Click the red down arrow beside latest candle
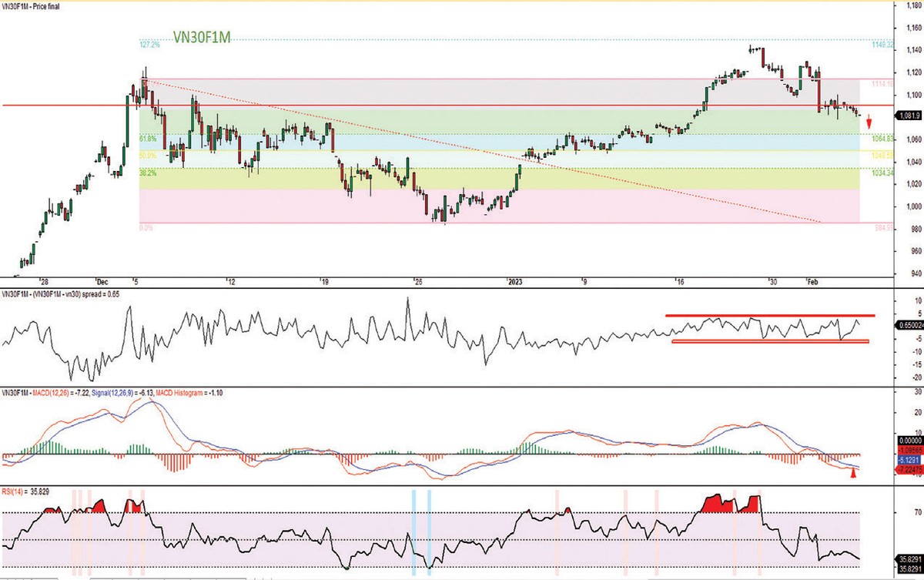 (869, 122)
